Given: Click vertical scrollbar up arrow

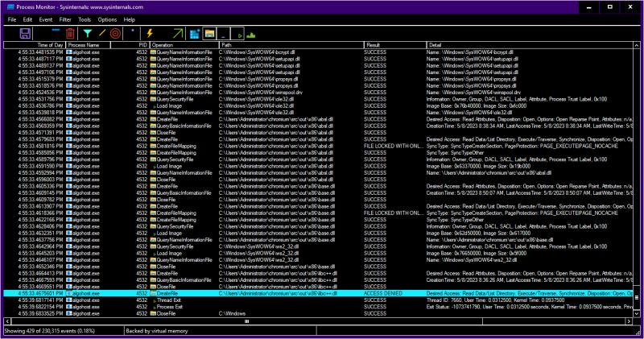Looking at the screenshot, I should pos(637,45).
